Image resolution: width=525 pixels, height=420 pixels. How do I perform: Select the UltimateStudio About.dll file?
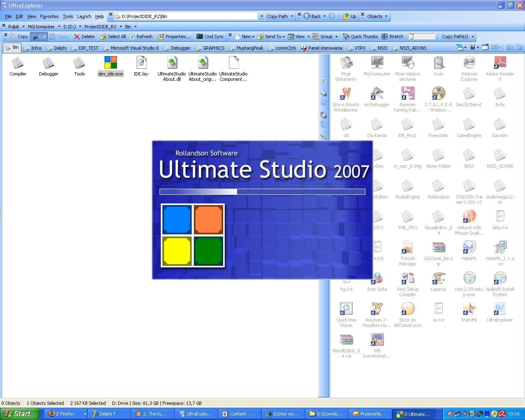[x=172, y=69]
